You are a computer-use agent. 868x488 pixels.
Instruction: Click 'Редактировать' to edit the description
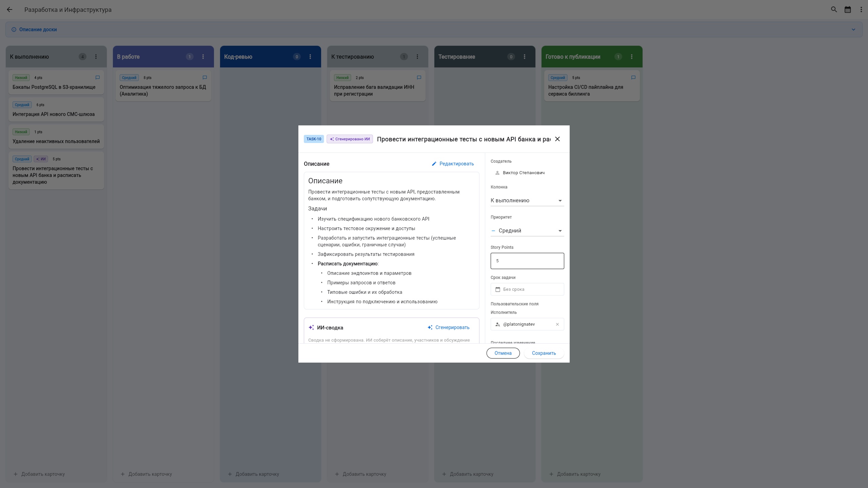point(453,164)
